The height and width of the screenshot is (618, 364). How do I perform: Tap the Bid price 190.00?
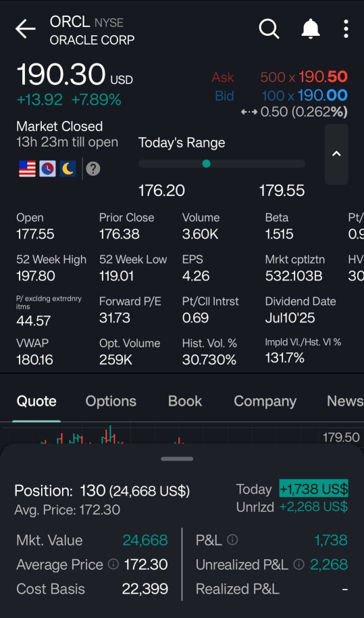[x=322, y=95]
